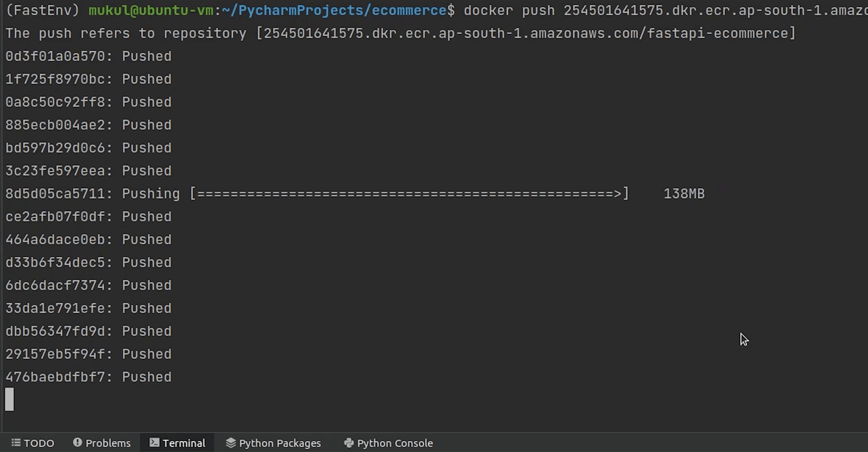Click the Terminal tab's prompt icon
The image size is (868, 452).
pos(154,442)
